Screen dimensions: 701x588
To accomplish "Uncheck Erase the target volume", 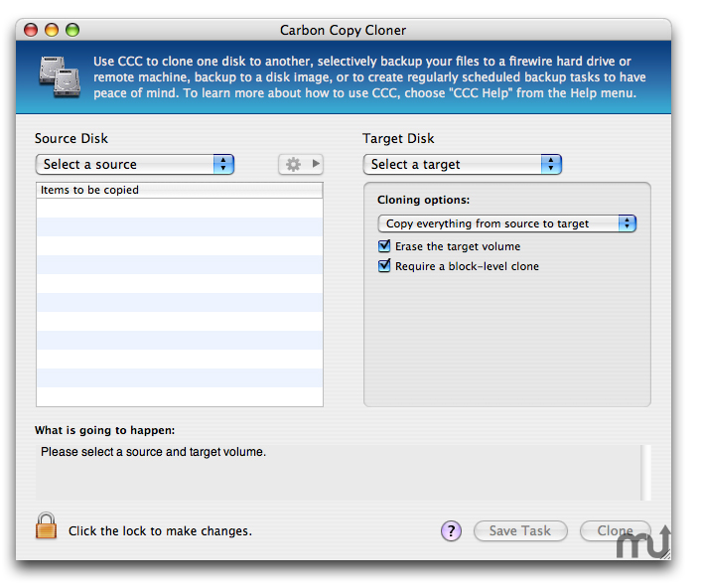I will coord(384,246).
